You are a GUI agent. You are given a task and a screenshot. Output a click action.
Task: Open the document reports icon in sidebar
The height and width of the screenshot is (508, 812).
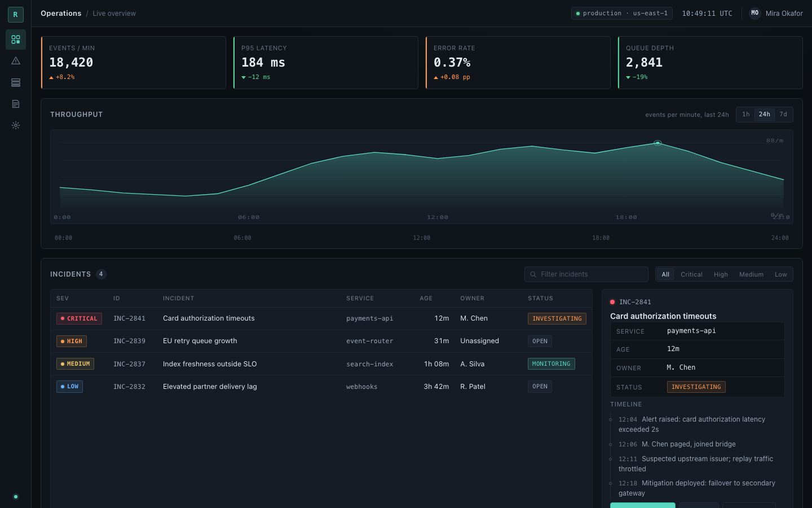click(16, 104)
